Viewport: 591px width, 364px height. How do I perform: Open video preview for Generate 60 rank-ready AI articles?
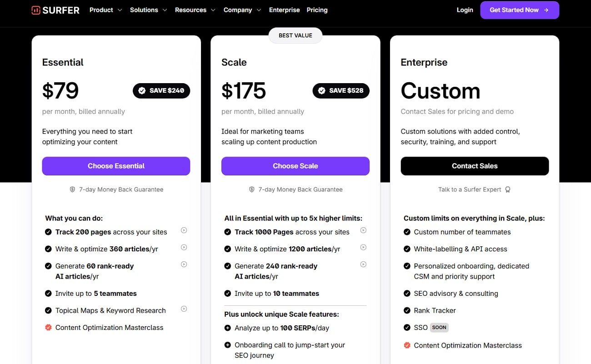point(184,264)
